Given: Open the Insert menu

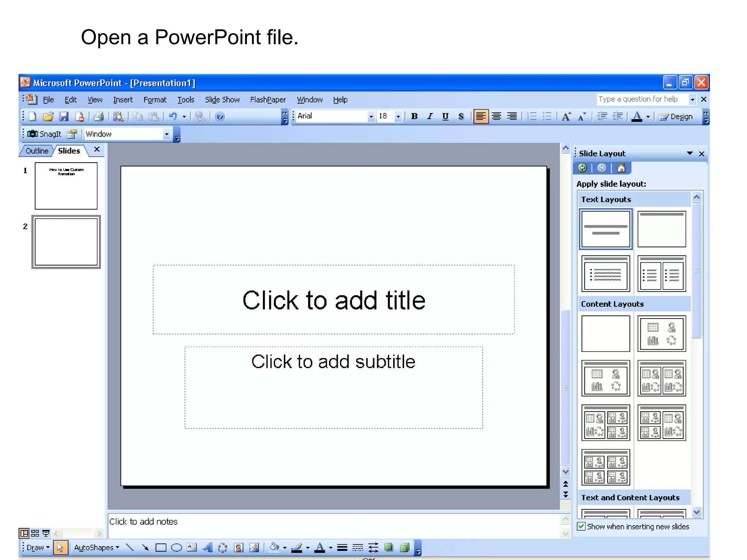Looking at the screenshot, I should [123, 100].
